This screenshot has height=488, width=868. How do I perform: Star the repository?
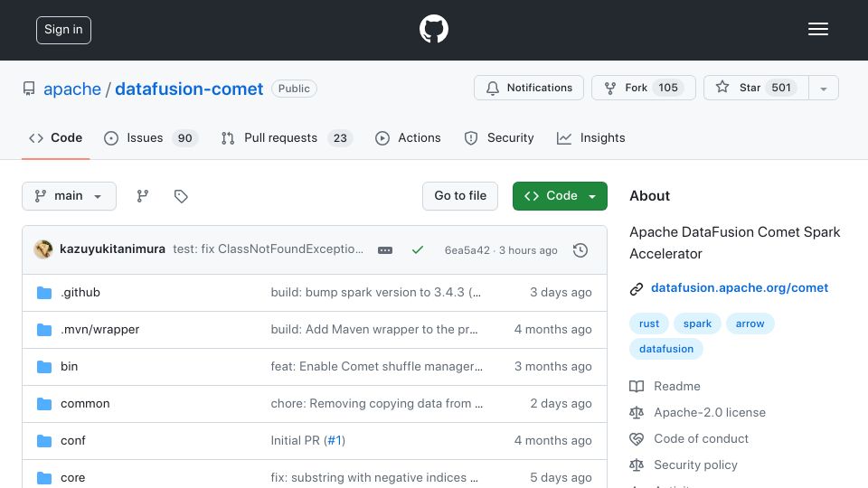[756, 88]
